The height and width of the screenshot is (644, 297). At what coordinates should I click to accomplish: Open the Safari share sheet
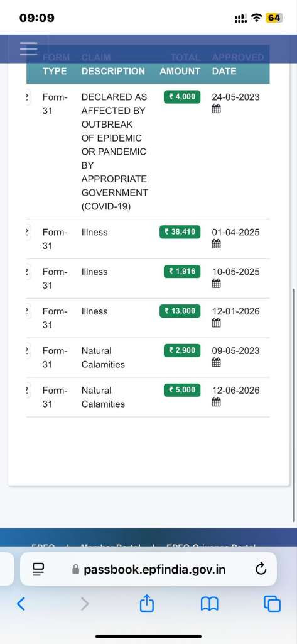(146, 603)
